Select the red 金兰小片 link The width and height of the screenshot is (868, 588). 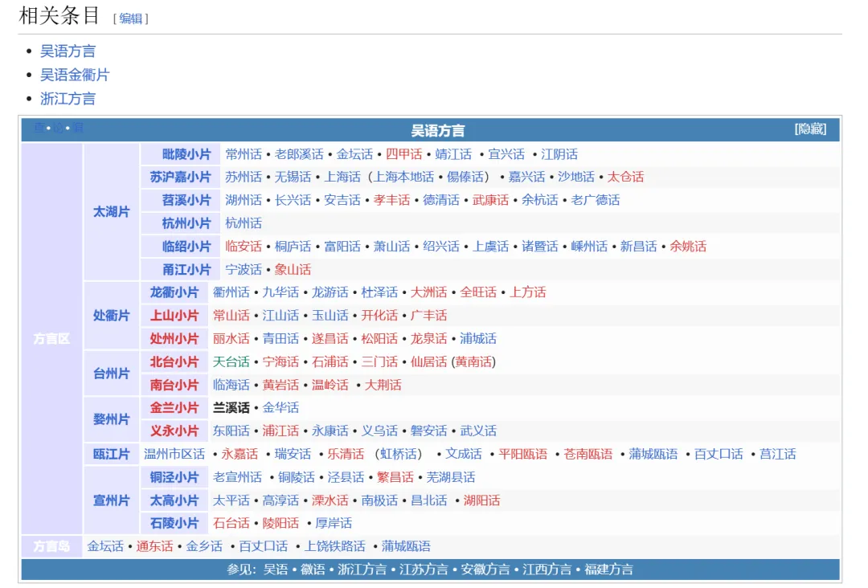point(174,408)
